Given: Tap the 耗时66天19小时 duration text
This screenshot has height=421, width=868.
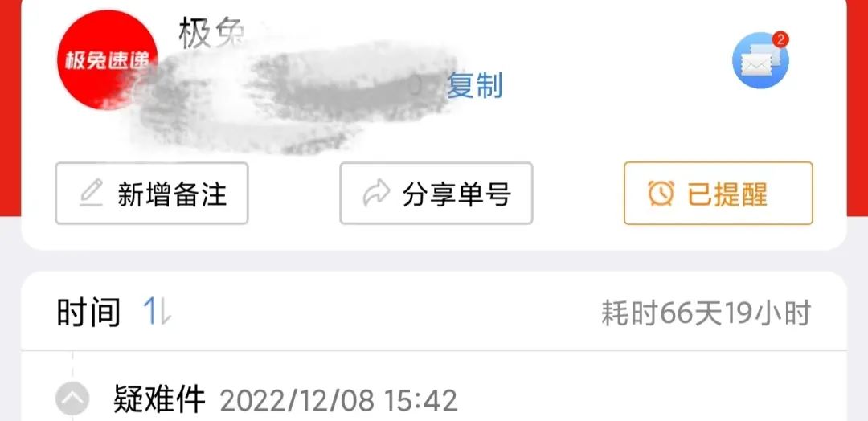Looking at the screenshot, I should [x=706, y=313].
